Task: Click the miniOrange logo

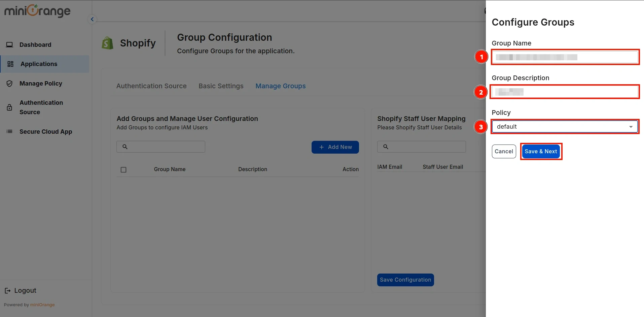Action: tap(37, 11)
